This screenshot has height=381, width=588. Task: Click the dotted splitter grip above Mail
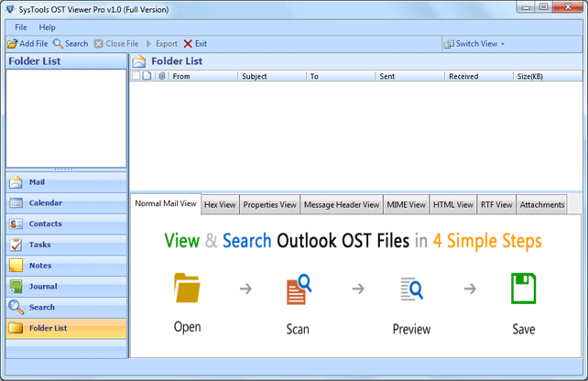tap(63, 169)
